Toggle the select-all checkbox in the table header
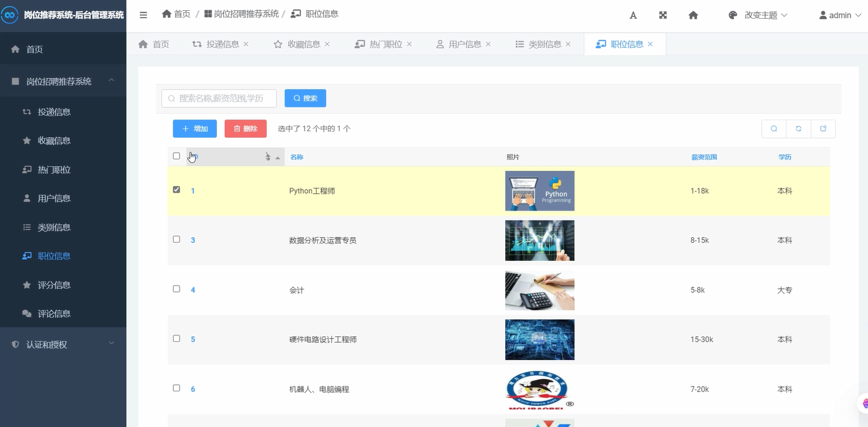 pyautogui.click(x=176, y=155)
